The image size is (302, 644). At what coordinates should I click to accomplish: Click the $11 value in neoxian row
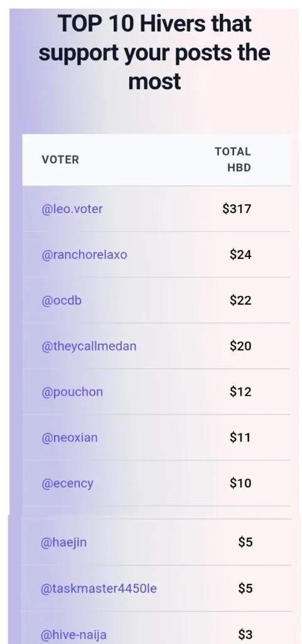coord(240,438)
